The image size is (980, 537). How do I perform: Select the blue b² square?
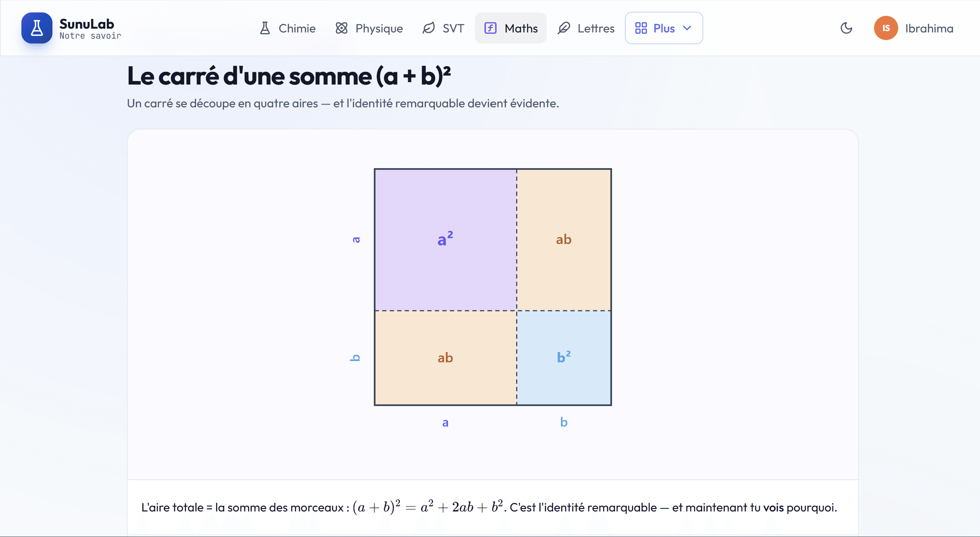(x=564, y=358)
